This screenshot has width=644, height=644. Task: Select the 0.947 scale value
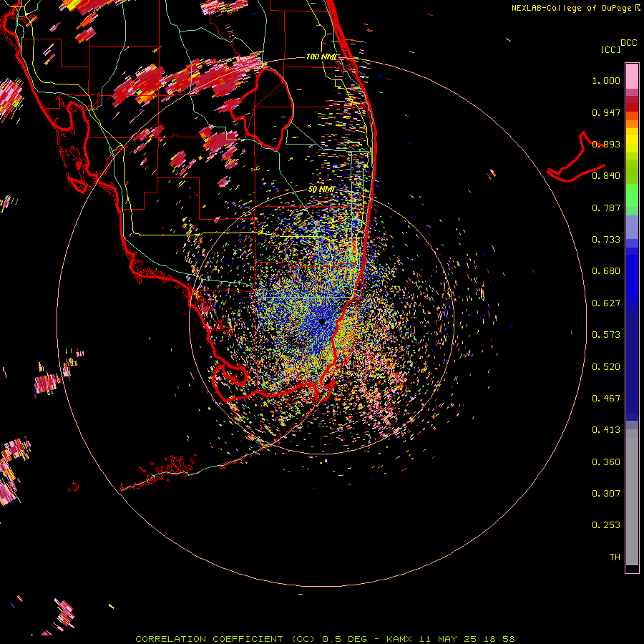click(606, 112)
